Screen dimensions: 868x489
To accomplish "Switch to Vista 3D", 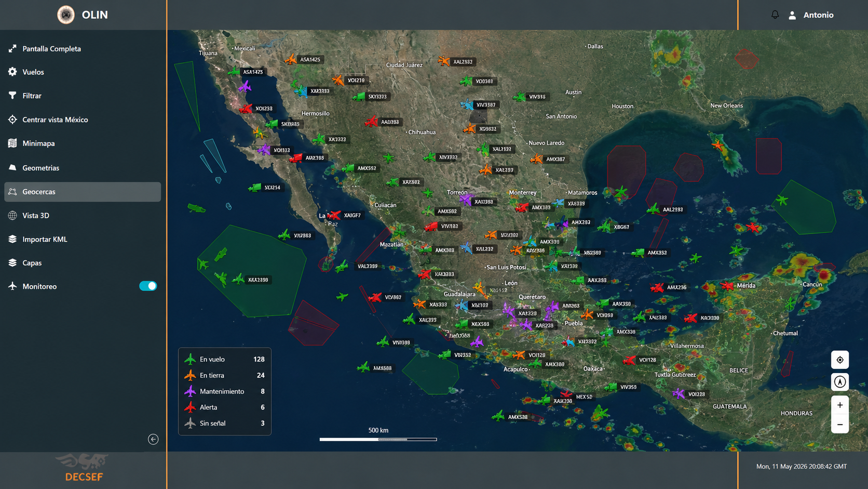I will (x=83, y=215).
